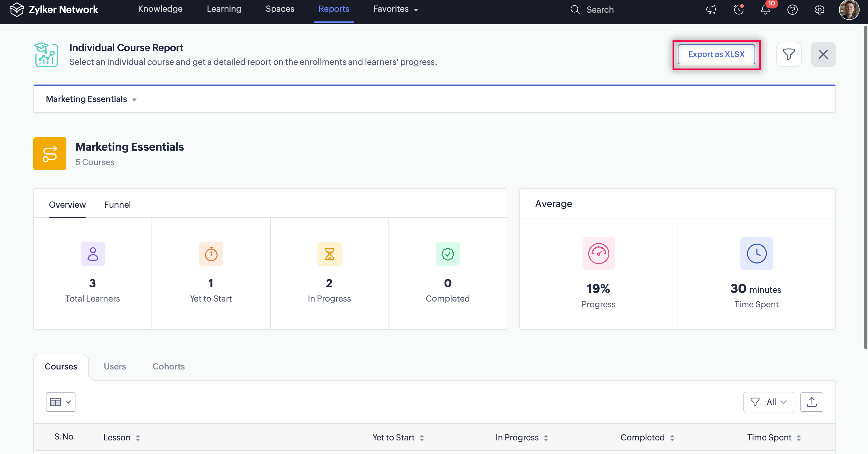Open the help question mark icon
This screenshot has height=454, width=868.
(x=792, y=10)
